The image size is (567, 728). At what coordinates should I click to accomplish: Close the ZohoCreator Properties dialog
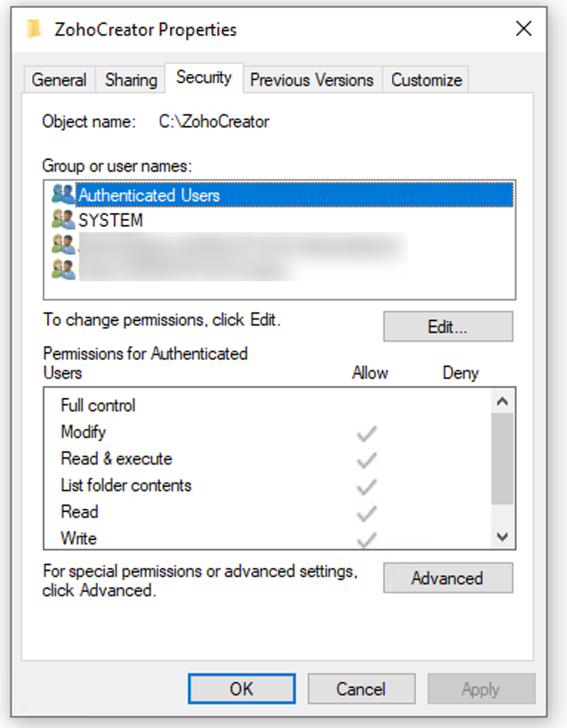pos(523,30)
